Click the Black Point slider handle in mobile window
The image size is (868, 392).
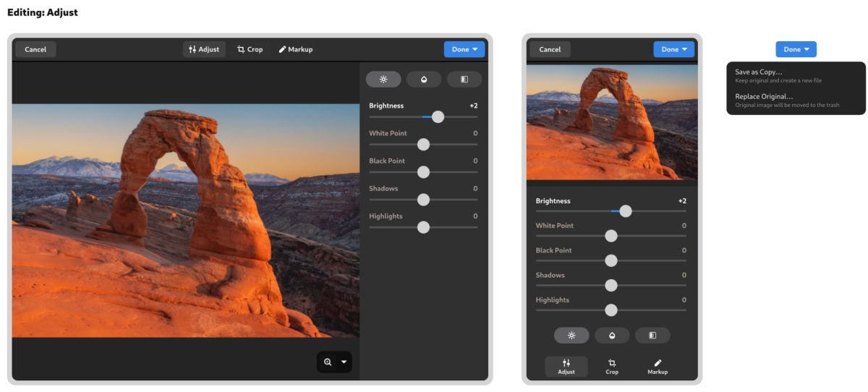point(611,260)
